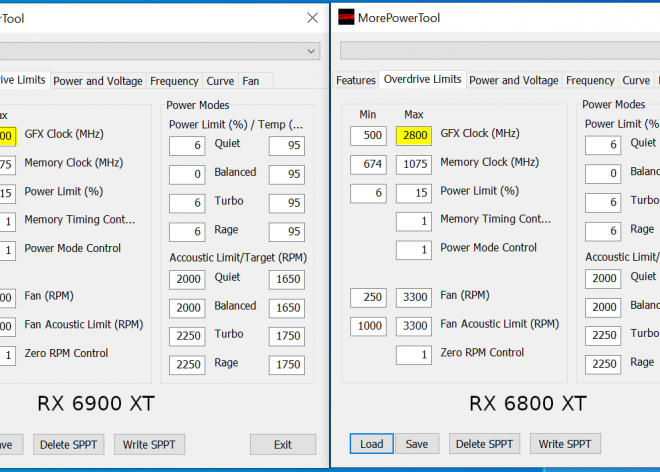Click the Rage acoustic limit field showing 2250 in the RX 6900 XT window
The image size is (660, 472).
187,365
